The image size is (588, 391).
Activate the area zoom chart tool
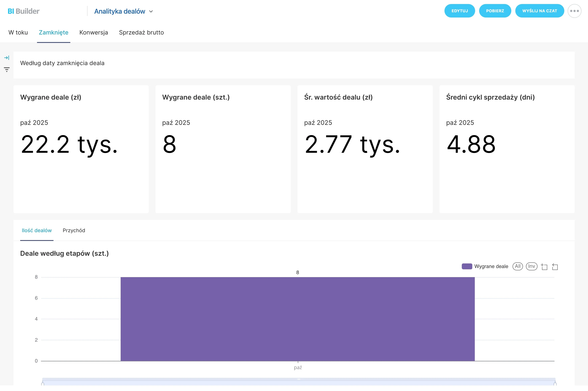pos(544,267)
